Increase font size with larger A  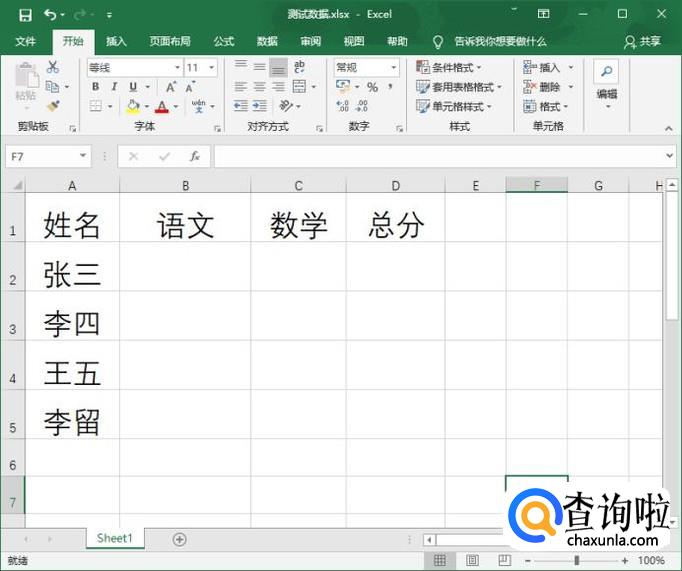pos(171,87)
